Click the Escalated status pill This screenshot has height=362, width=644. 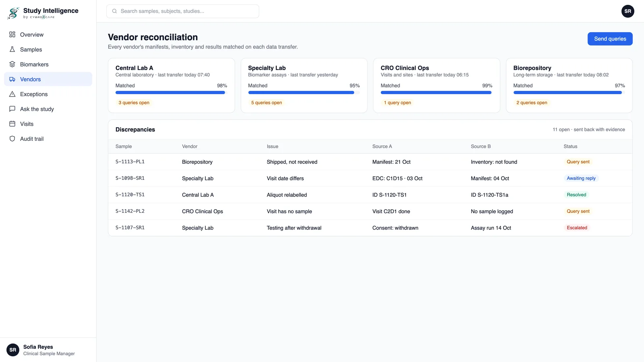coord(577,228)
